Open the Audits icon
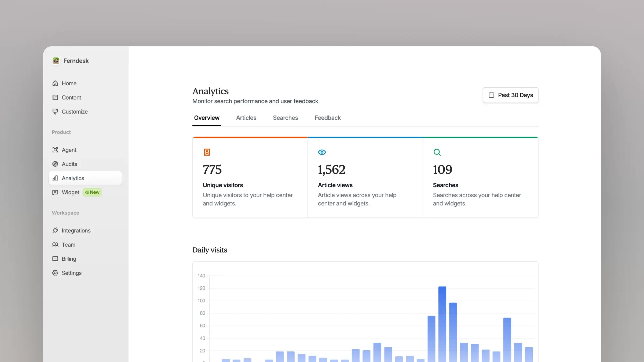Viewport: 644px width, 362px height. (55, 164)
